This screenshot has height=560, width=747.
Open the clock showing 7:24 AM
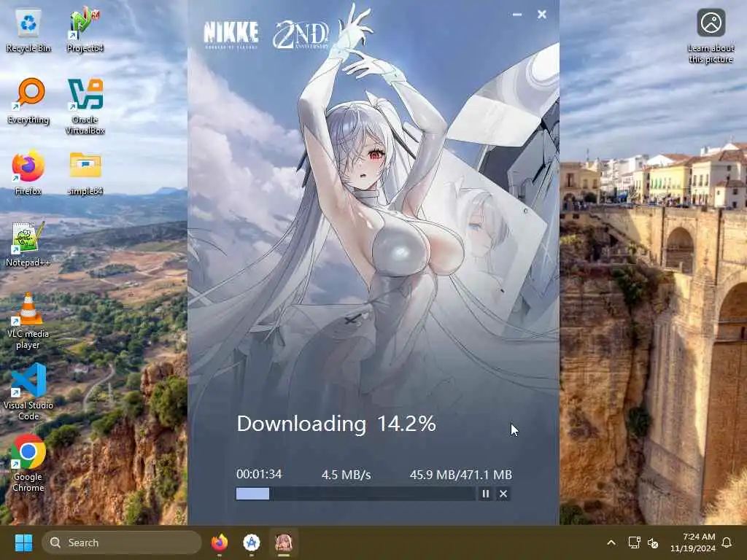(693, 542)
